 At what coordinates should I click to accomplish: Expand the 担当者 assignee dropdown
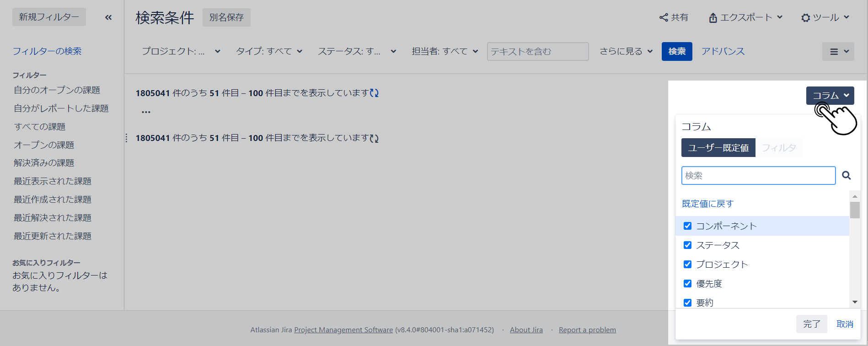pyautogui.click(x=445, y=51)
